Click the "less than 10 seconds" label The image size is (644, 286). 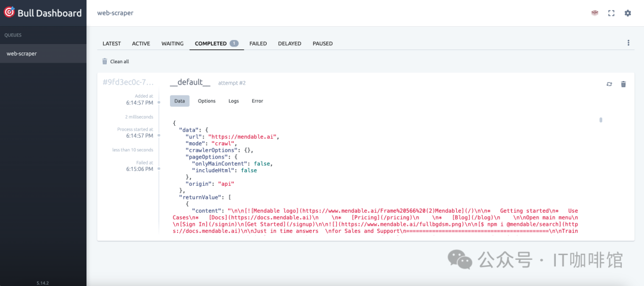point(133,150)
